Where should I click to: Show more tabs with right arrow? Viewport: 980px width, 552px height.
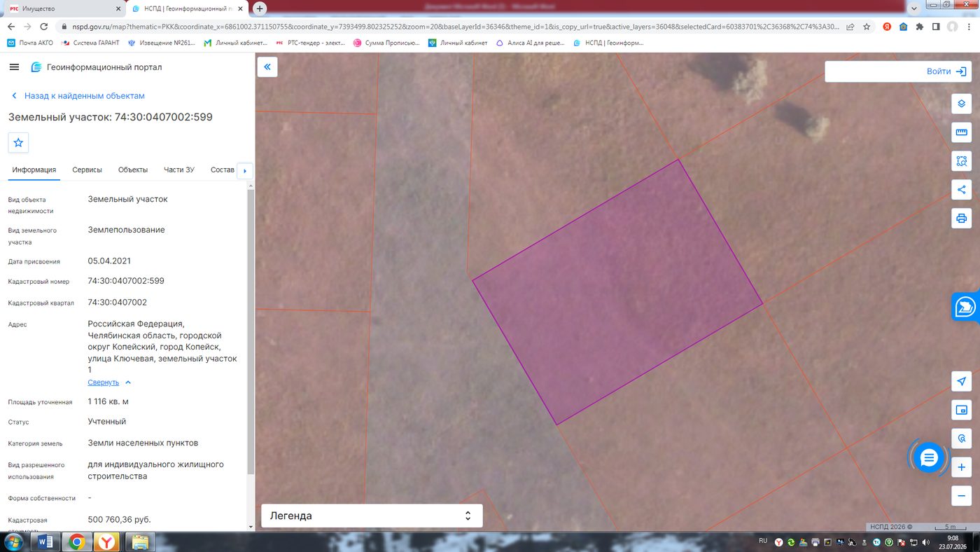(245, 171)
